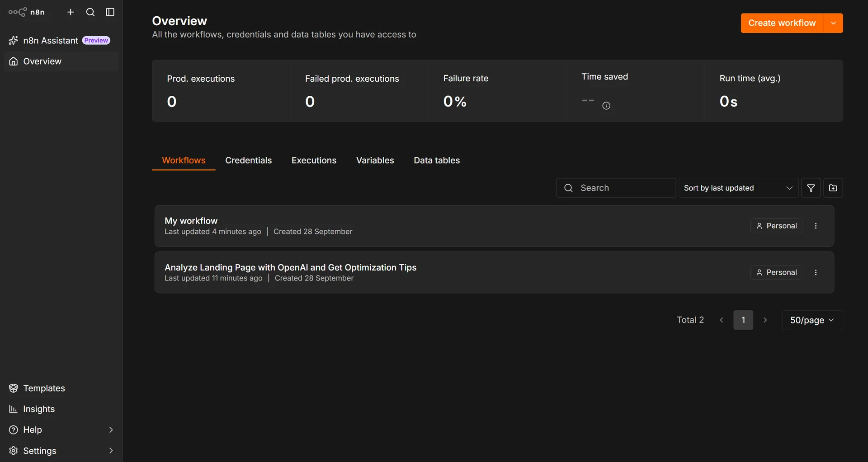Click the workflow Search field

(x=616, y=188)
